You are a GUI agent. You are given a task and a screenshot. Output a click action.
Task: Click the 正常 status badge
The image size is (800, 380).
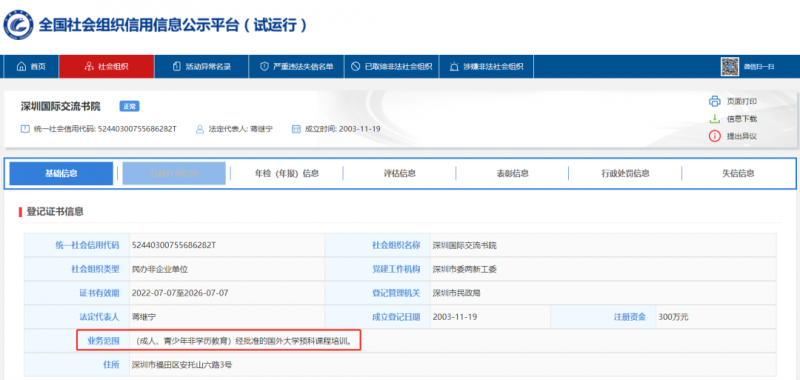[x=129, y=107]
